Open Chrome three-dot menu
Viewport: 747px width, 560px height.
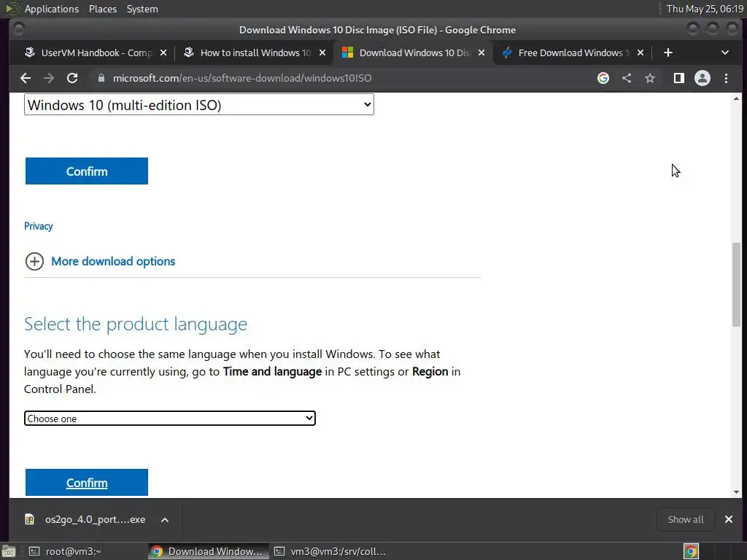tap(726, 78)
